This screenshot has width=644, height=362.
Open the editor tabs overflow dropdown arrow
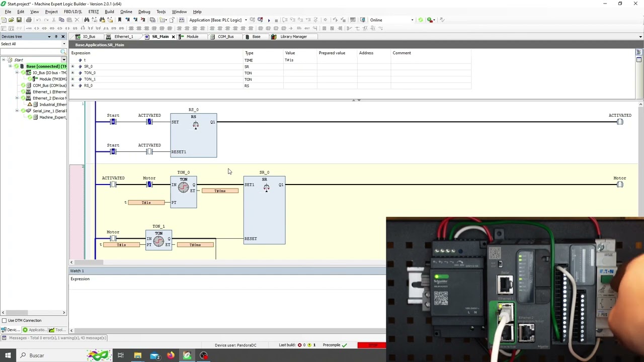(x=640, y=37)
